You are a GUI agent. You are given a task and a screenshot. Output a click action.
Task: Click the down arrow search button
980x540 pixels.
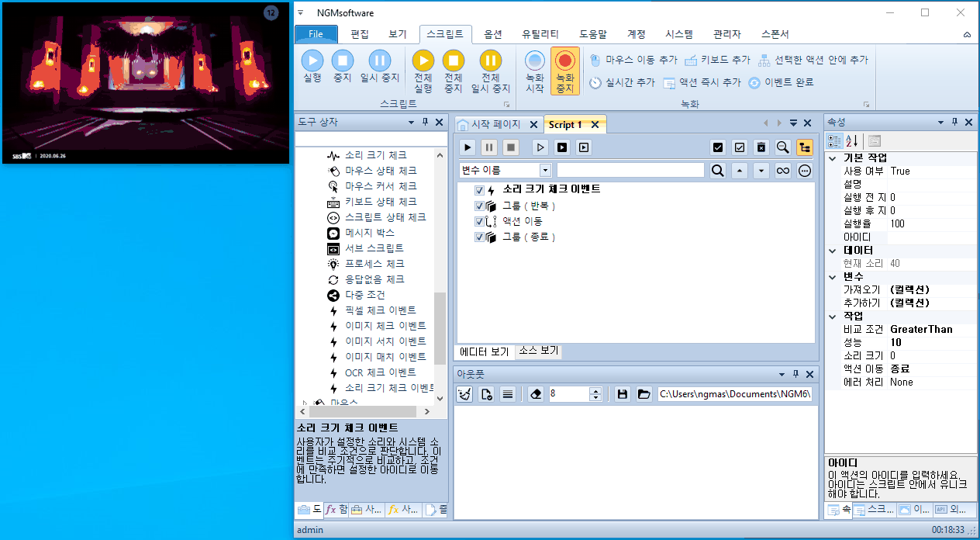click(x=761, y=171)
